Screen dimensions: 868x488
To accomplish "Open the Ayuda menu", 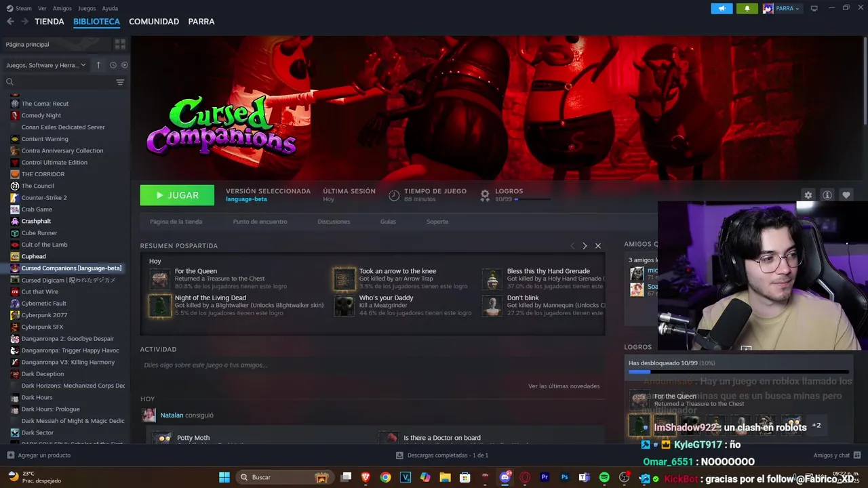I will pos(110,8).
